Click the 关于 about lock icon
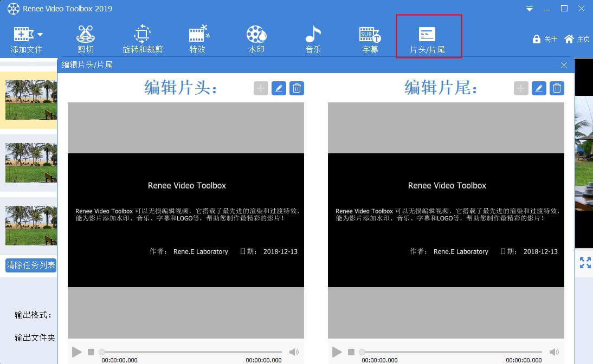Screen dimensions: 593x364 [536, 39]
